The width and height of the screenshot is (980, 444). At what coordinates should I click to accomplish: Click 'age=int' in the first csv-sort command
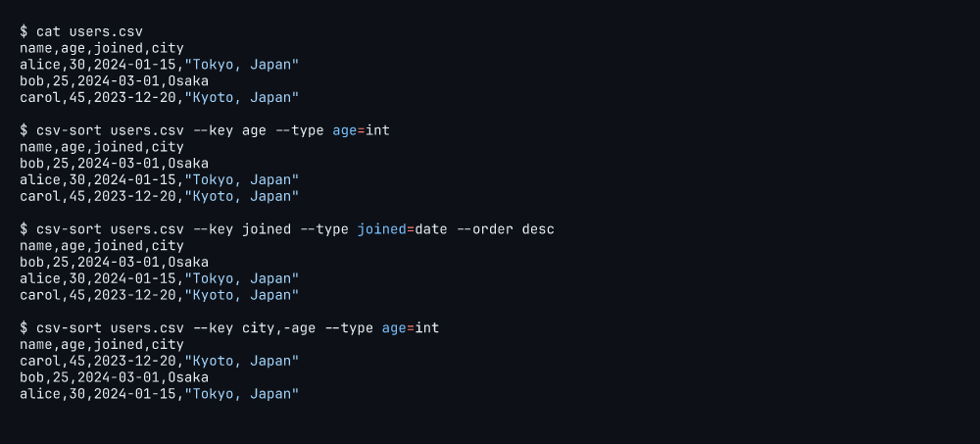tap(361, 130)
